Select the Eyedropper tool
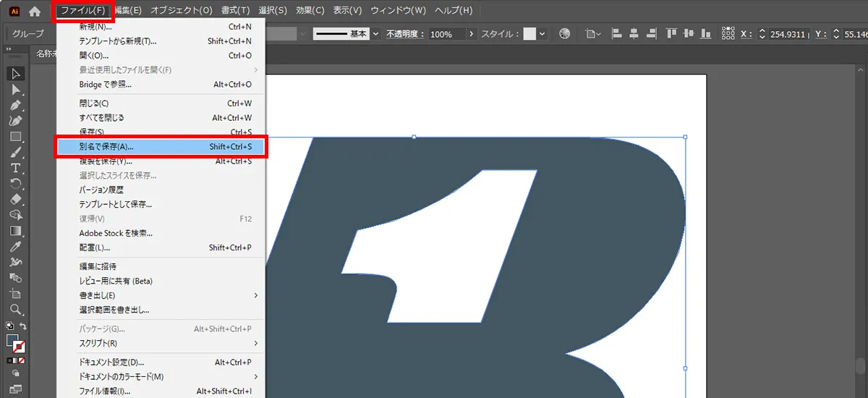 16,247
